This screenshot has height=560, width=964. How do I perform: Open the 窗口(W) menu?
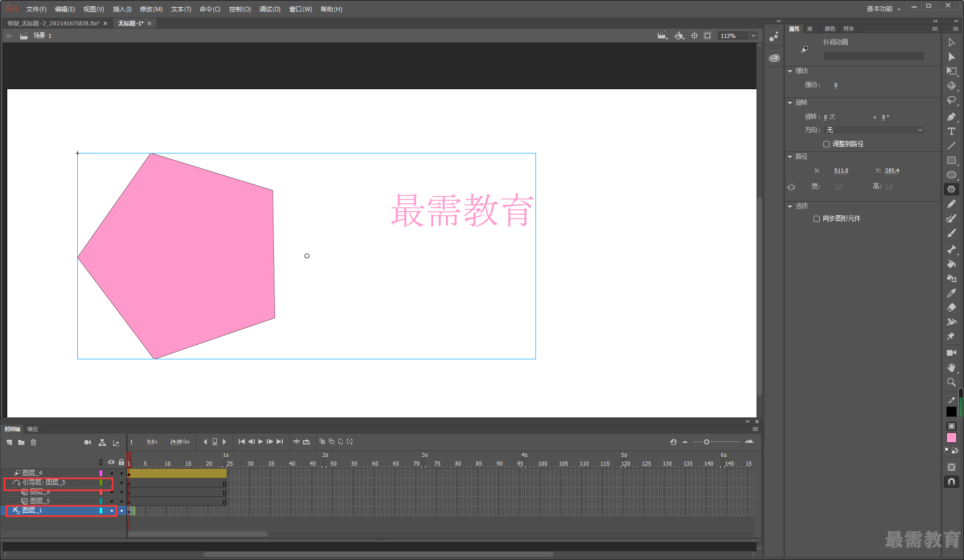(x=300, y=9)
